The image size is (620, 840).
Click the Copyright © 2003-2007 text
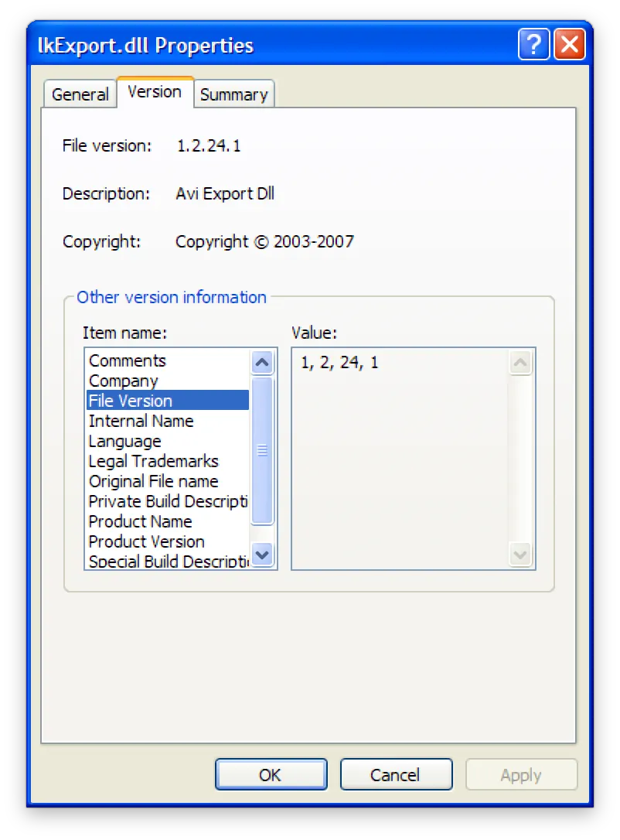pos(264,241)
